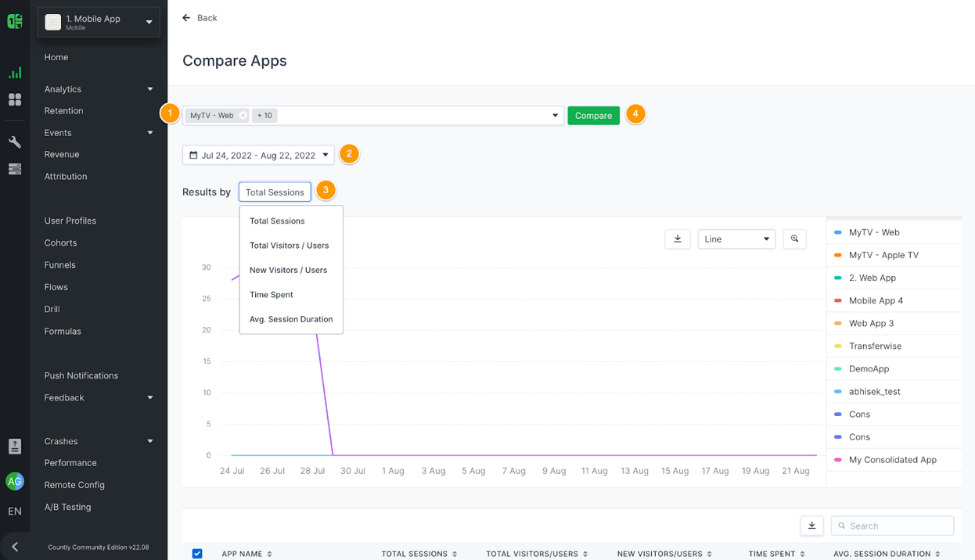Click the + 10 more apps tag
Viewport: 975px width, 560px height.
(264, 116)
